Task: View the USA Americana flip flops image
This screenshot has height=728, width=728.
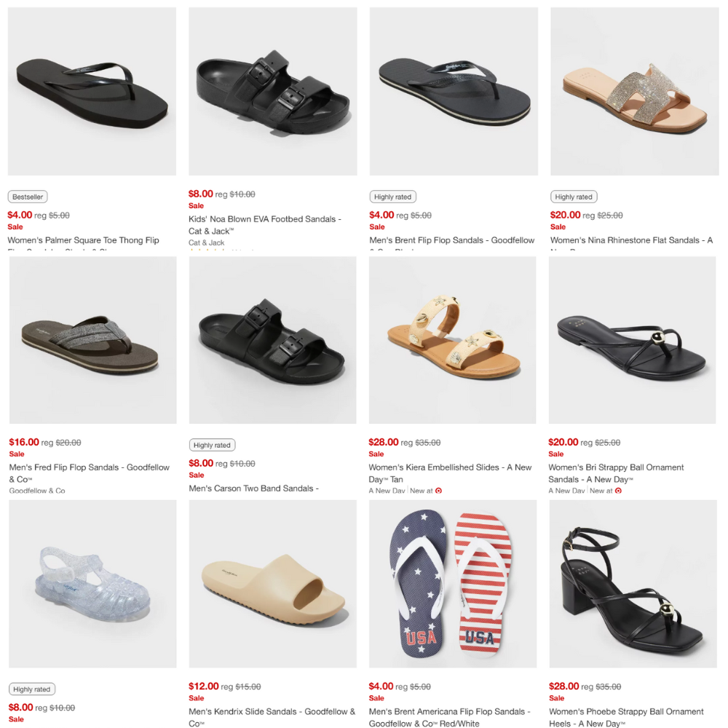Action: [453, 584]
